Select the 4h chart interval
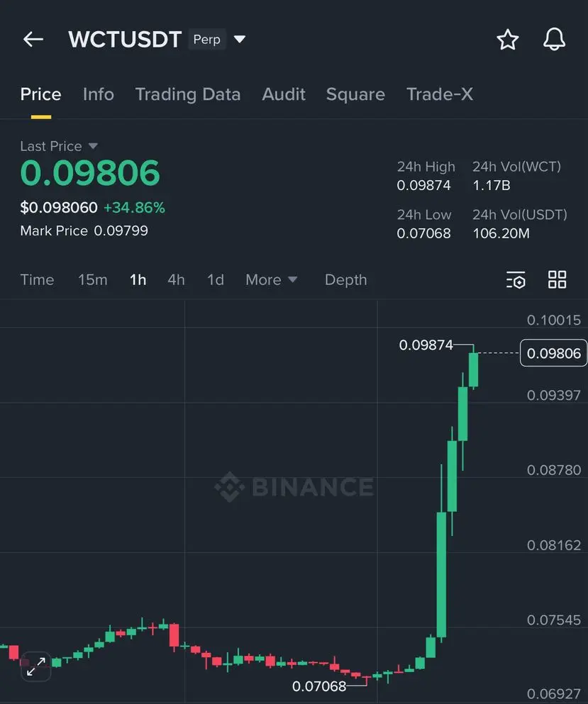 [176, 280]
